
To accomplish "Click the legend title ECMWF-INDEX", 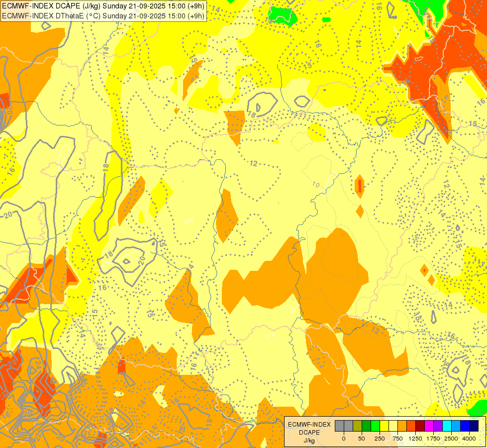I will (309, 425).
